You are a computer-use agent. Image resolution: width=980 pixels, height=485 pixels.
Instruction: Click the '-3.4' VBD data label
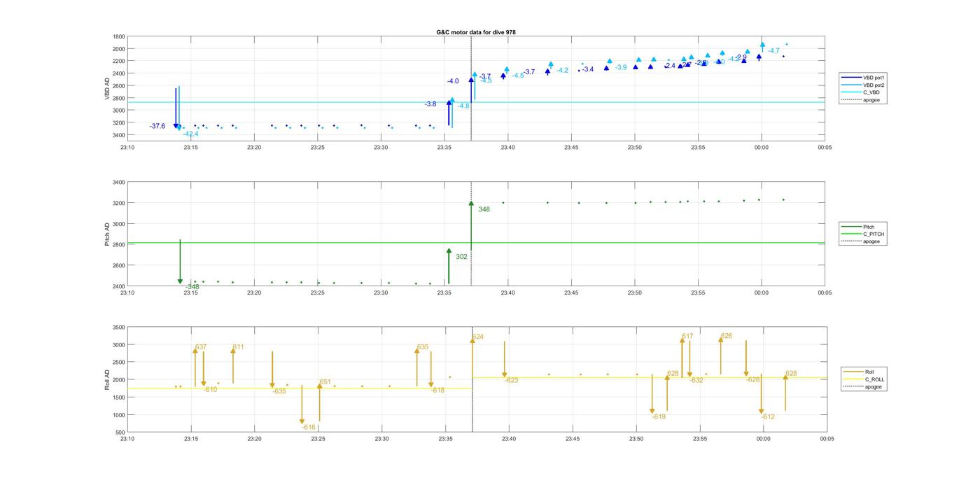coord(588,69)
